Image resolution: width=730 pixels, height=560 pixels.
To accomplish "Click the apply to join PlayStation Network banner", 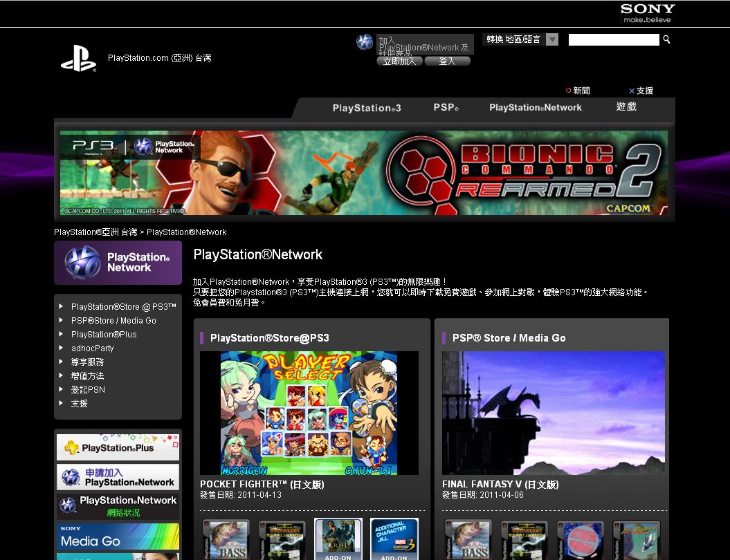I will pyautogui.click(x=118, y=477).
